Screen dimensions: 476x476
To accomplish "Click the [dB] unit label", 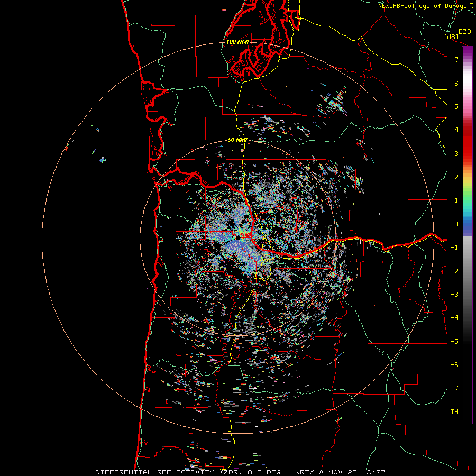I will (x=451, y=36).
